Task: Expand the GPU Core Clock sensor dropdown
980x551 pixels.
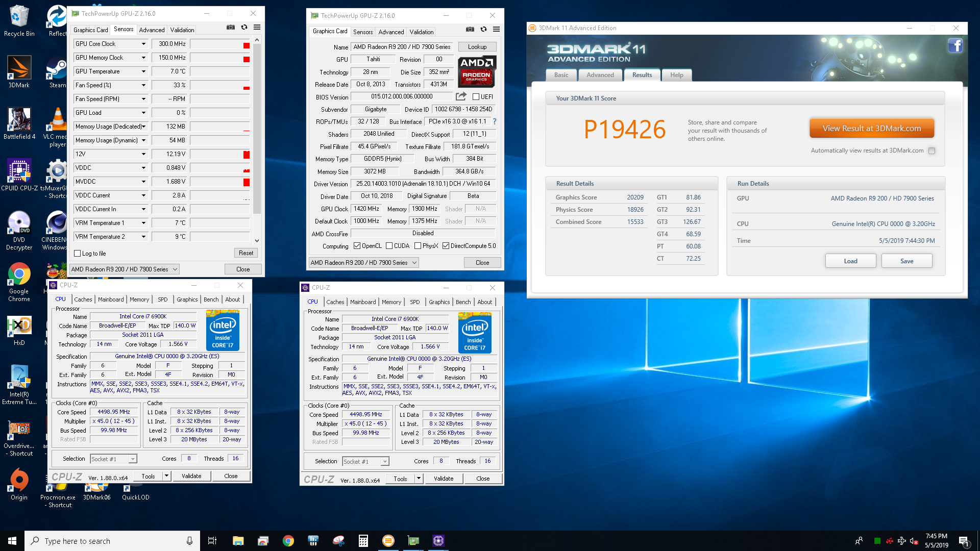Action: [143, 44]
